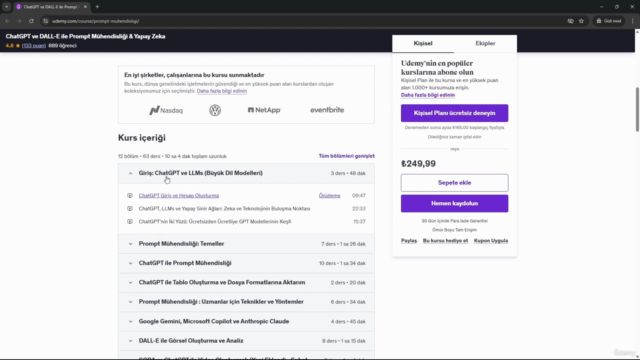Click the Önizleme preview link
The height and width of the screenshot is (360, 640).
(329, 196)
